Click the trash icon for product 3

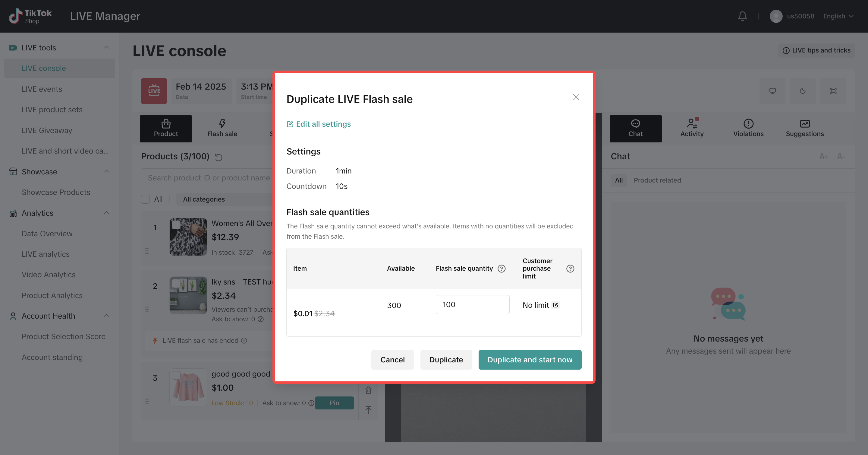click(368, 390)
